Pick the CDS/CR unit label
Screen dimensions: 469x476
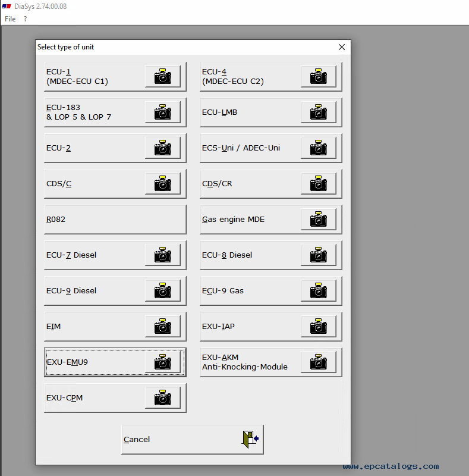pos(217,184)
